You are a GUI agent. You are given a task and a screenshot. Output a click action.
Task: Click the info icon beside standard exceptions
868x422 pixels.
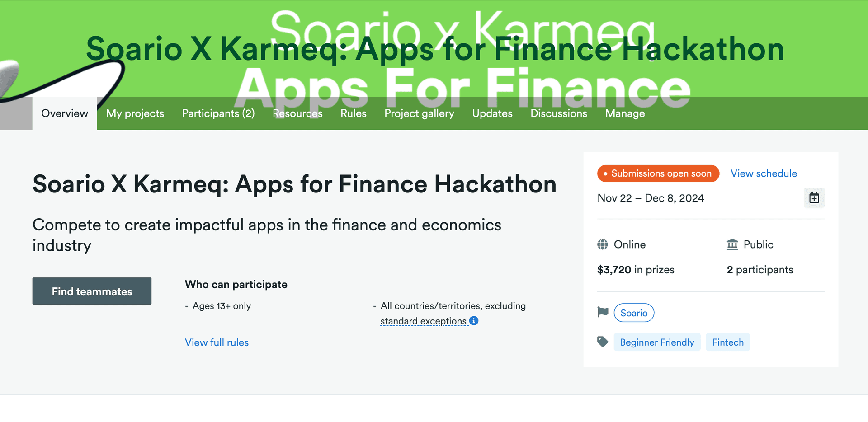[x=474, y=321]
